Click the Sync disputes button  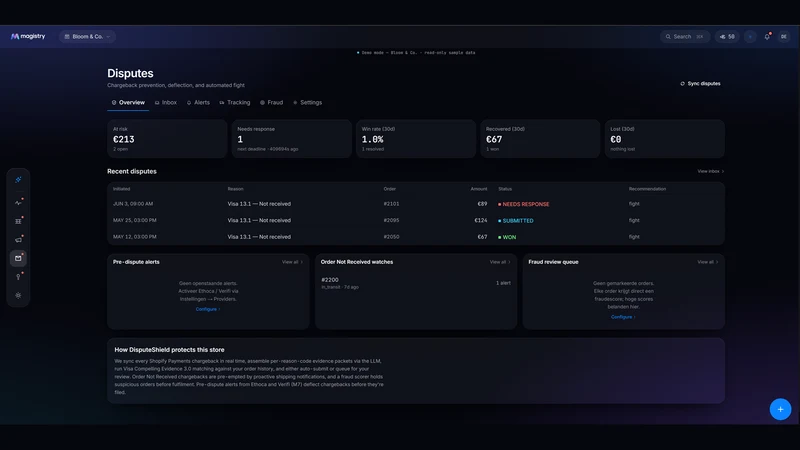pyautogui.click(x=700, y=84)
